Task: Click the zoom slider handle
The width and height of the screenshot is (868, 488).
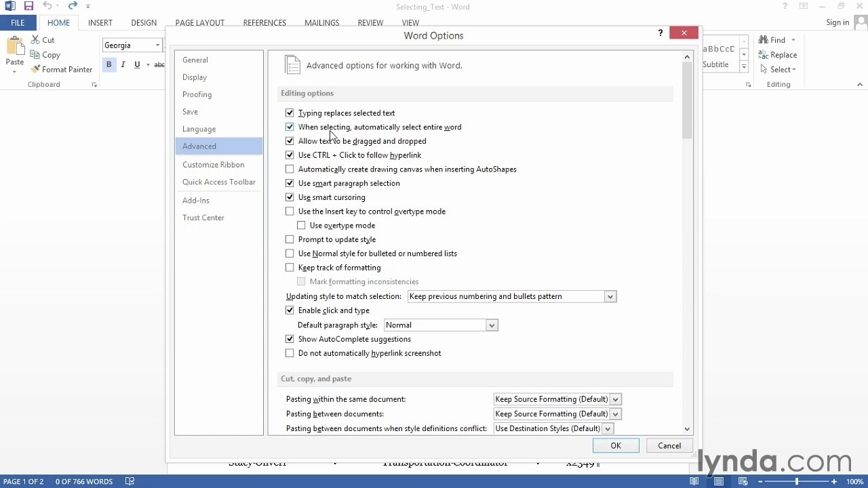Action: click(x=797, y=481)
